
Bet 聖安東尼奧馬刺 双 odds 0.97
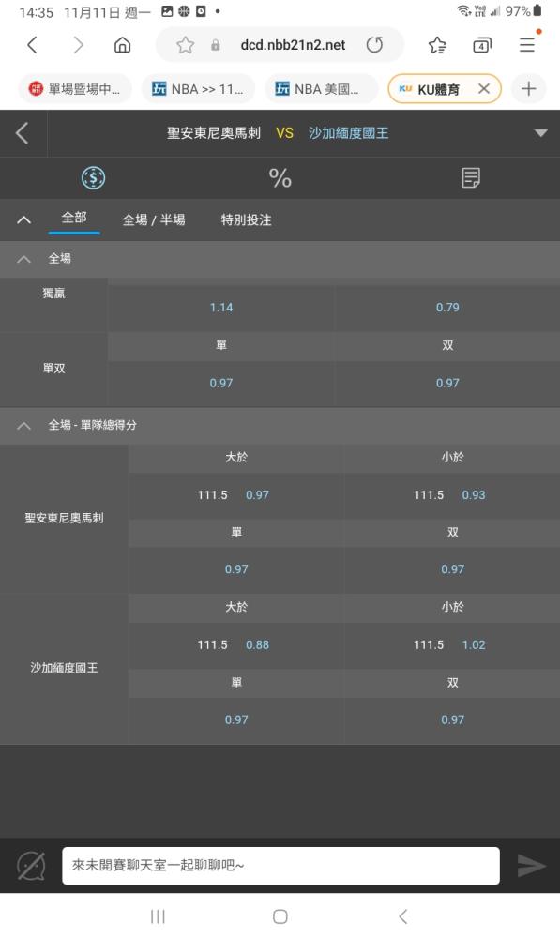coord(452,569)
